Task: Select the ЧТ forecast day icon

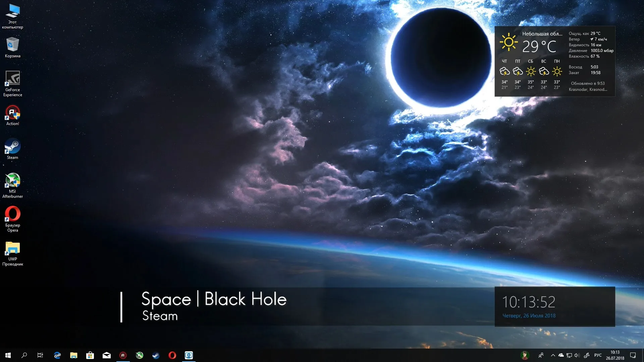Action: (504, 71)
